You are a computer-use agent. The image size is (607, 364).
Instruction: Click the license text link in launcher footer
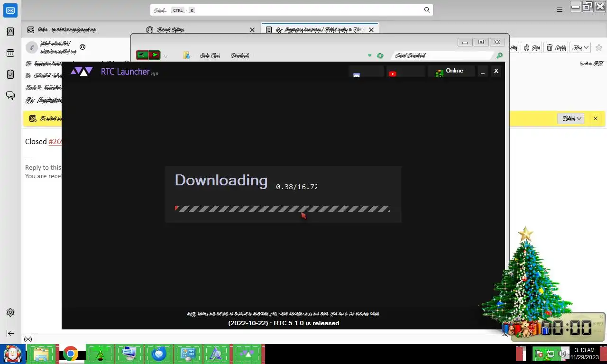283,314
